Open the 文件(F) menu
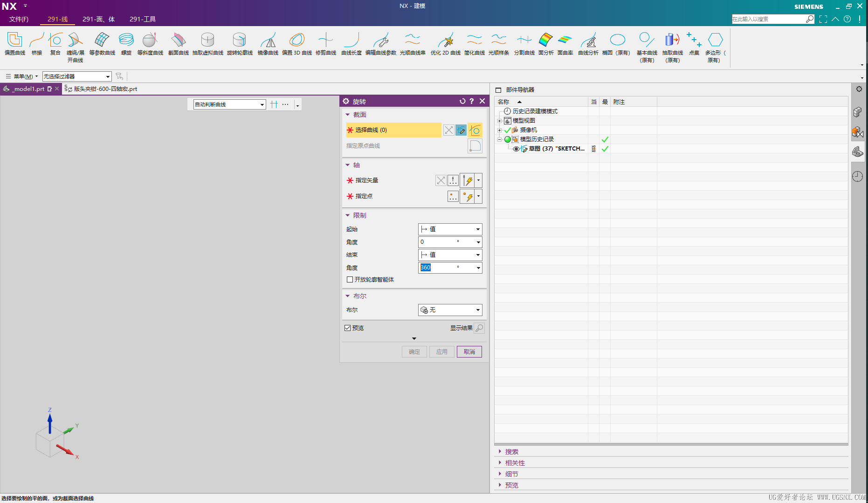The height and width of the screenshot is (503, 868). click(x=19, y=19)
